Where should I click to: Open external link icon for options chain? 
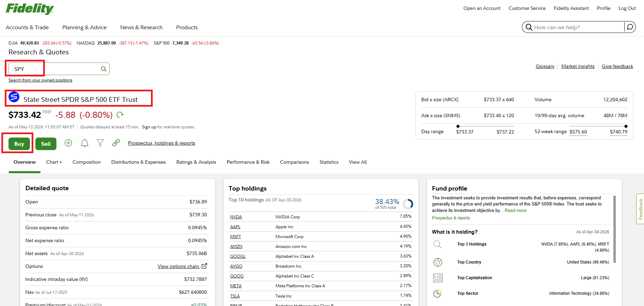[x=204, y=266]
